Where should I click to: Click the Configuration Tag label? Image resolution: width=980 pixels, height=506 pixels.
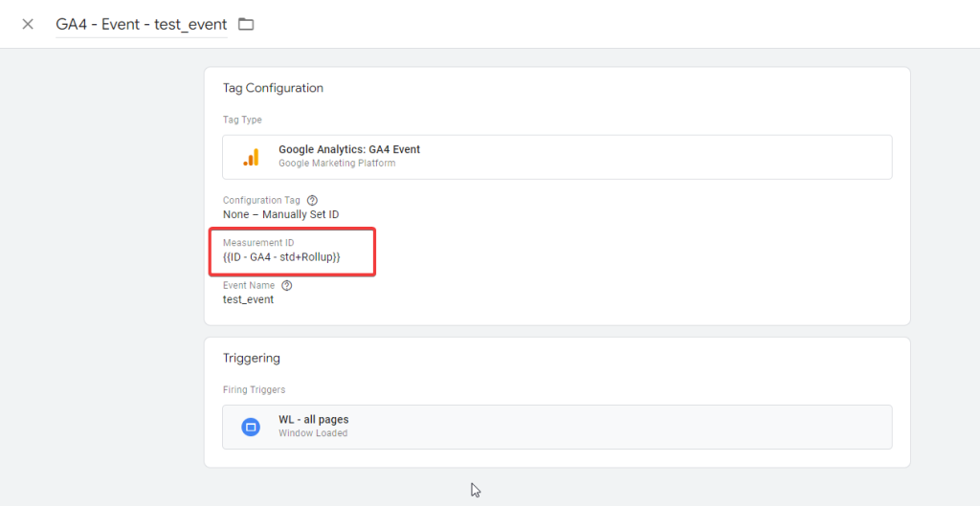coord(261,201)
